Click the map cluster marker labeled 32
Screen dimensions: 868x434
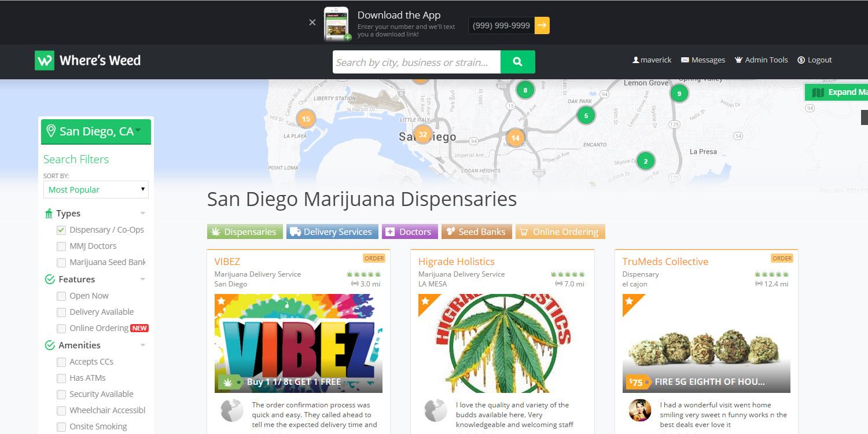click(422, 135)
